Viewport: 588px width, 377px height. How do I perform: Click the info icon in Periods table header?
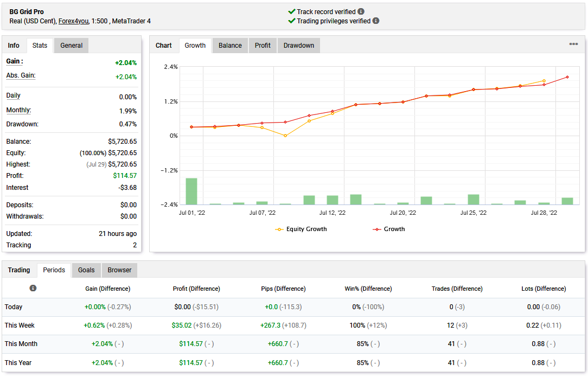coord(33,288)
